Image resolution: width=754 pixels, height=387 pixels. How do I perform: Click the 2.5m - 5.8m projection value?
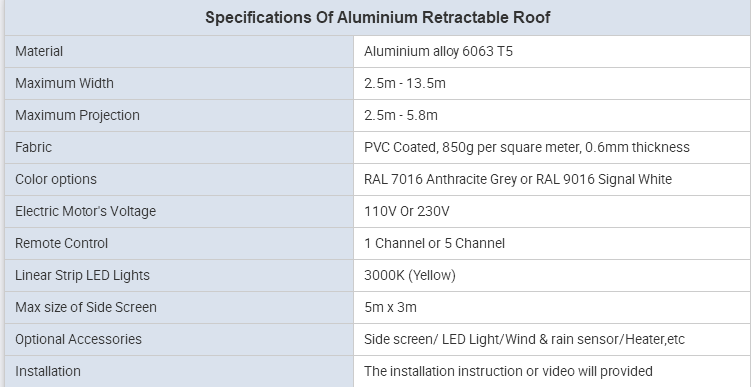[x=401, y=115]
